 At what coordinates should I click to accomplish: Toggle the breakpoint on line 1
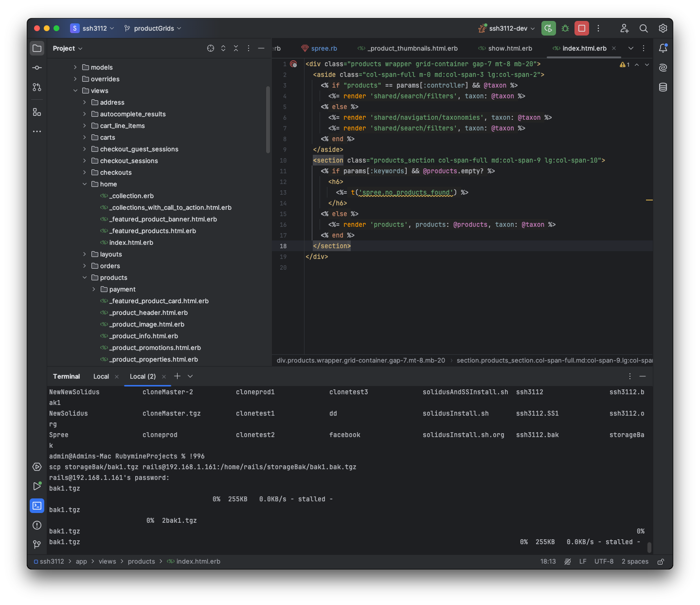[x=293, y=64]
